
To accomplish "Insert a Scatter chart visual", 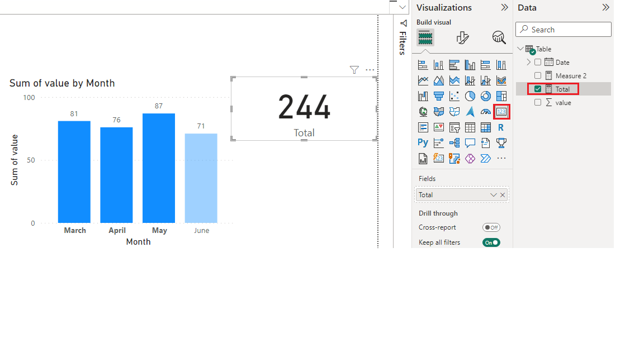I will click(454, 96).
